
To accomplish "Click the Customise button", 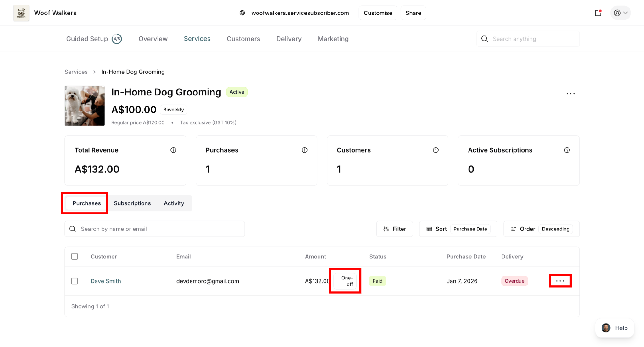I will tap(378, 13).
